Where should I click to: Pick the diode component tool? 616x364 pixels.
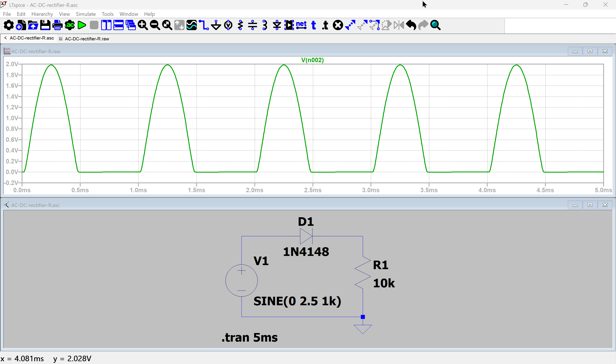[277, 25]
